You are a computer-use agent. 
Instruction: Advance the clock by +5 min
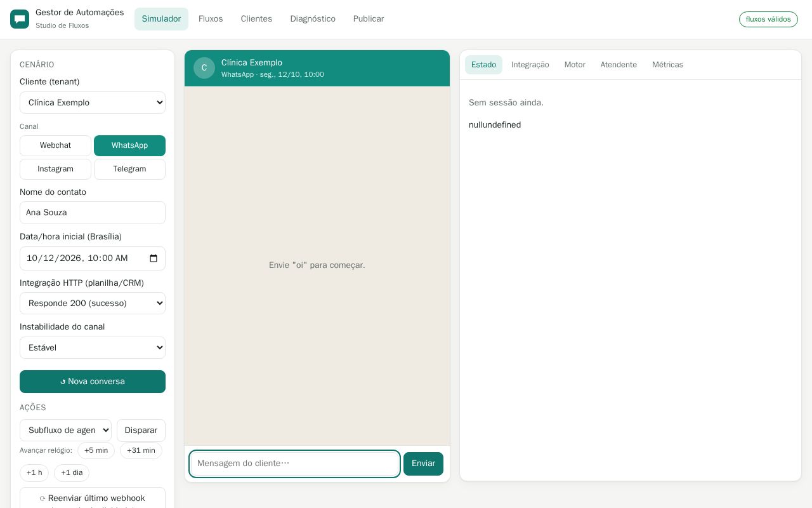(x=96, y=451)
